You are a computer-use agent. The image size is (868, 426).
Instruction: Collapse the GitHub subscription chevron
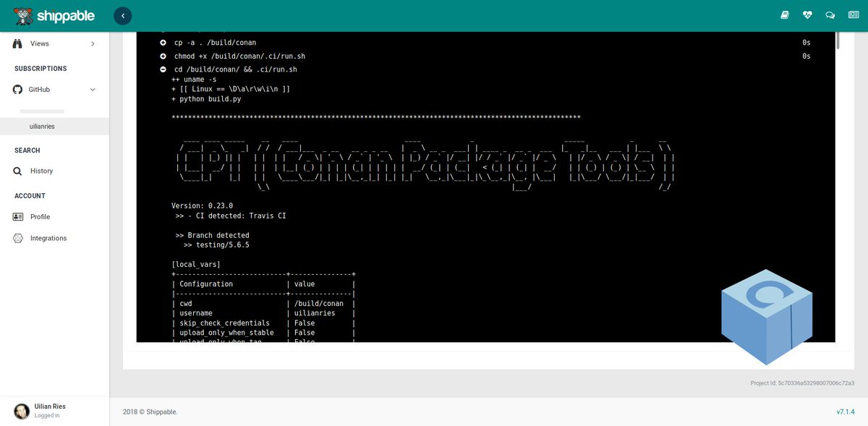pos(93,90)
